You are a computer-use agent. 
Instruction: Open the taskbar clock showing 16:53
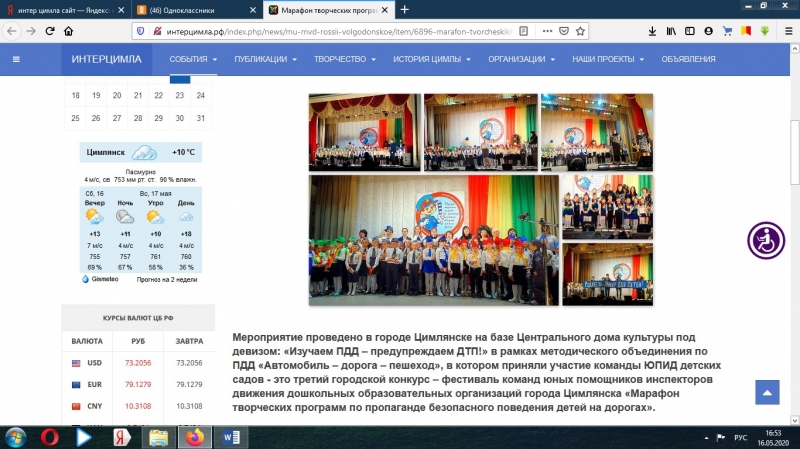[x=773, y=438]
